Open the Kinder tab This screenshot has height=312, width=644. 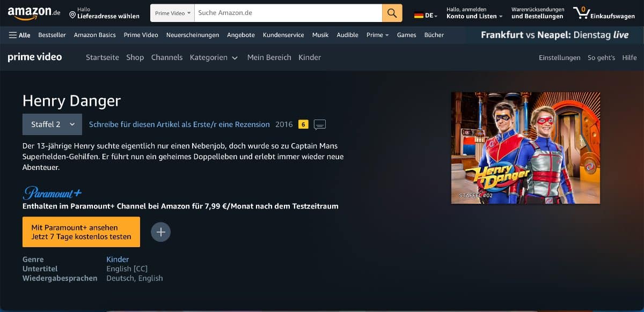(x=310, y=57)
